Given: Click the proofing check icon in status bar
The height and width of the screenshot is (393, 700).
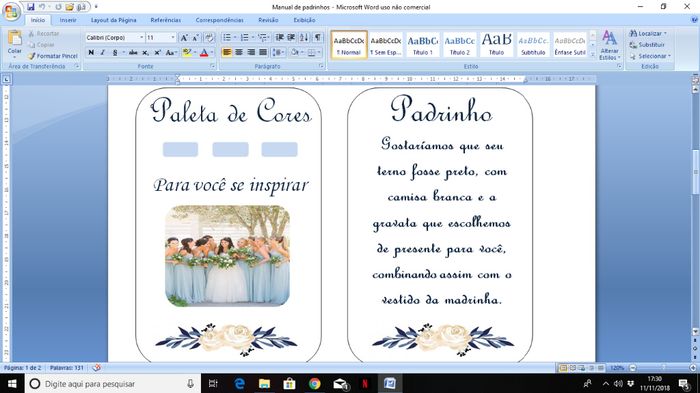Looking at the screenshot, I should (x=96, y=368).
